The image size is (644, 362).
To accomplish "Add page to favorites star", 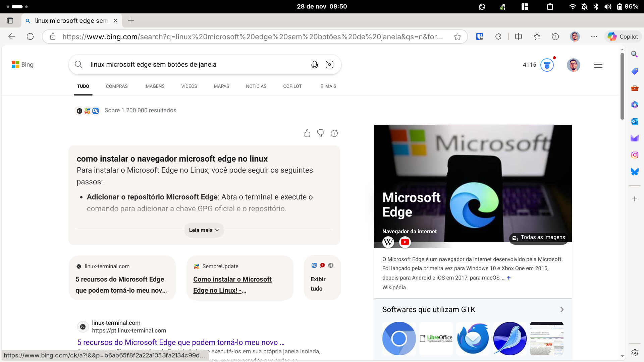I will (x=457, y=37).
